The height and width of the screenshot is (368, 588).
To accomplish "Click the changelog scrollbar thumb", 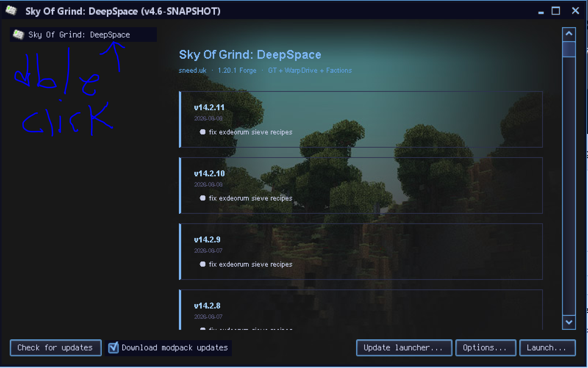I will 569,49.
